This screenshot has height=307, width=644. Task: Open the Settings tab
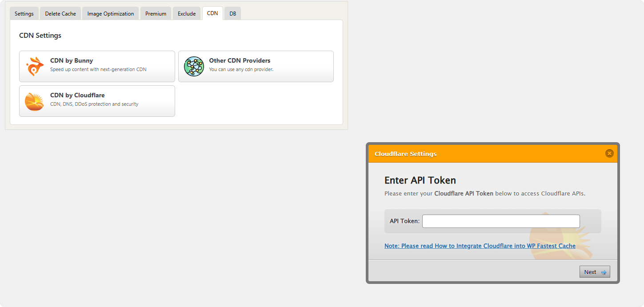pos(24,13)
